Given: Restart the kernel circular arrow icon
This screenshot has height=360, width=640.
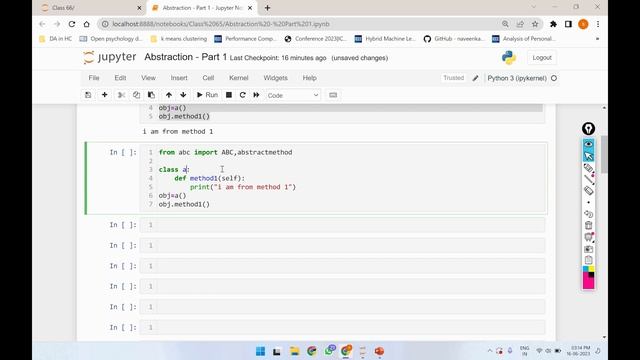Looking at the screenshot, I should 242,95.
